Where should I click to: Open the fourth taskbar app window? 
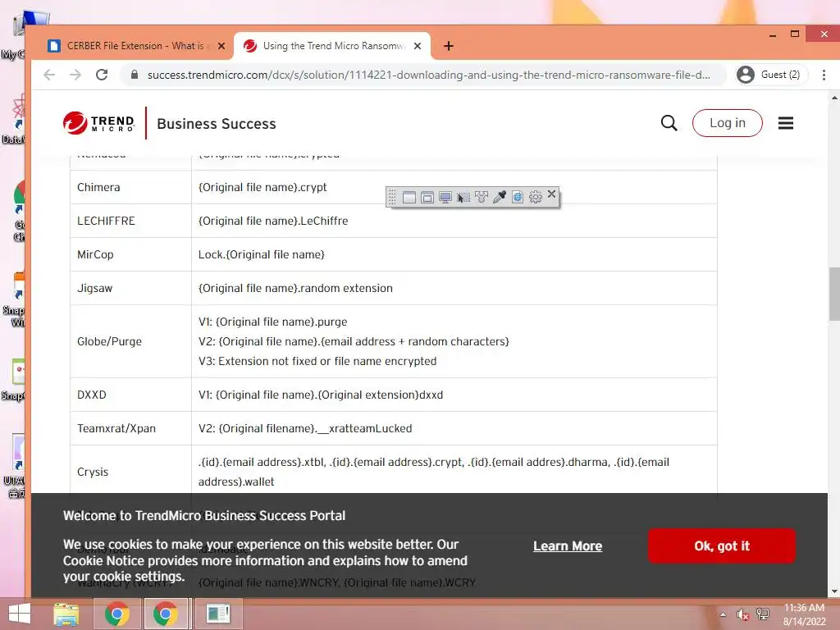coord(218,614)
